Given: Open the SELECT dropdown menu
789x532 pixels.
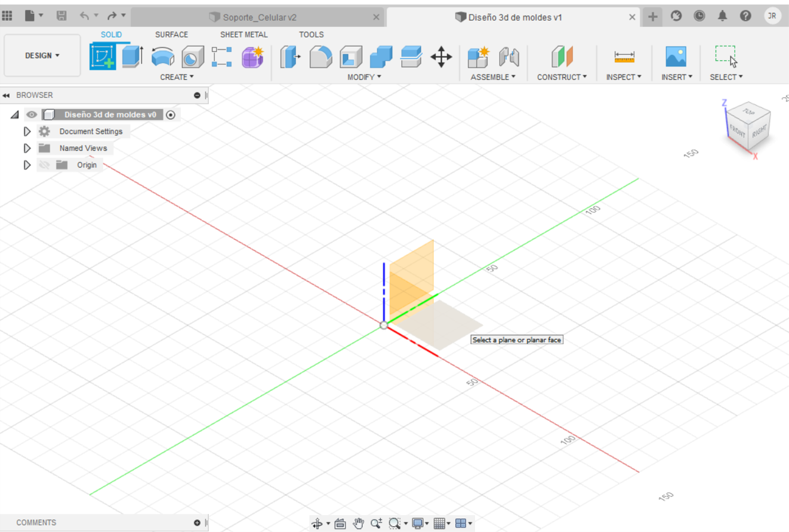Looking at the screenshot, I should (726, 77).
